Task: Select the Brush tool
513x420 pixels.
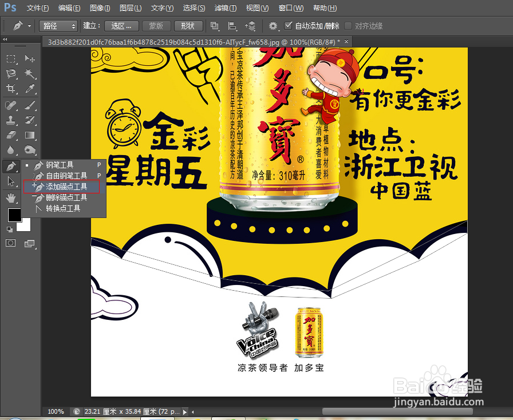Action: 30,105
